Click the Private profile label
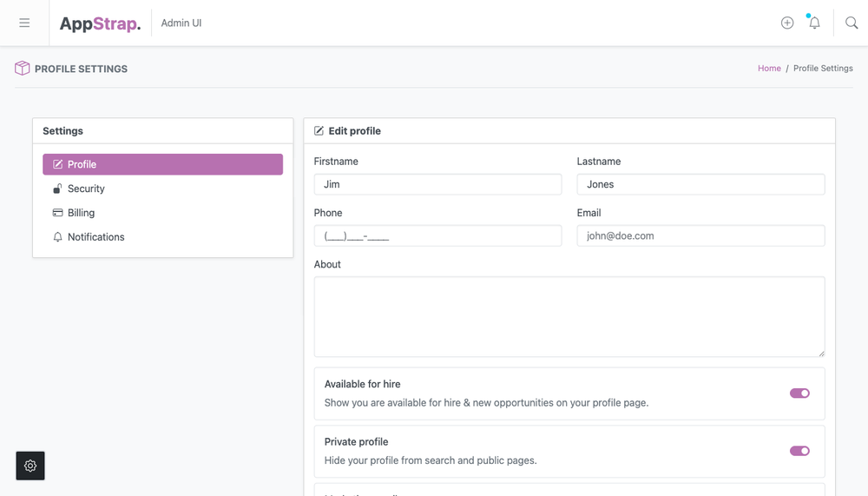 pos(356,441)
